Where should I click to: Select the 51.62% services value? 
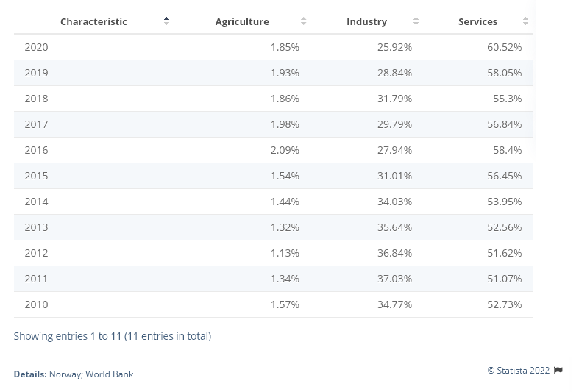coord(505,253)
